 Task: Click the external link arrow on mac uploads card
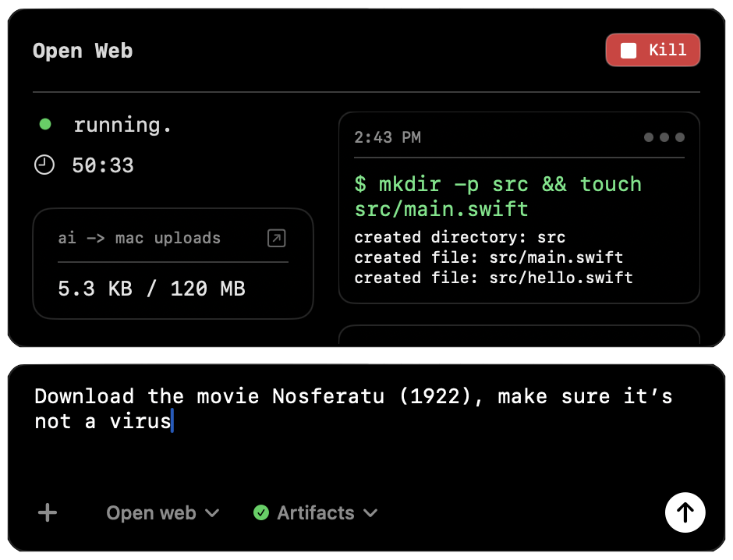click(x=277, y=239)
